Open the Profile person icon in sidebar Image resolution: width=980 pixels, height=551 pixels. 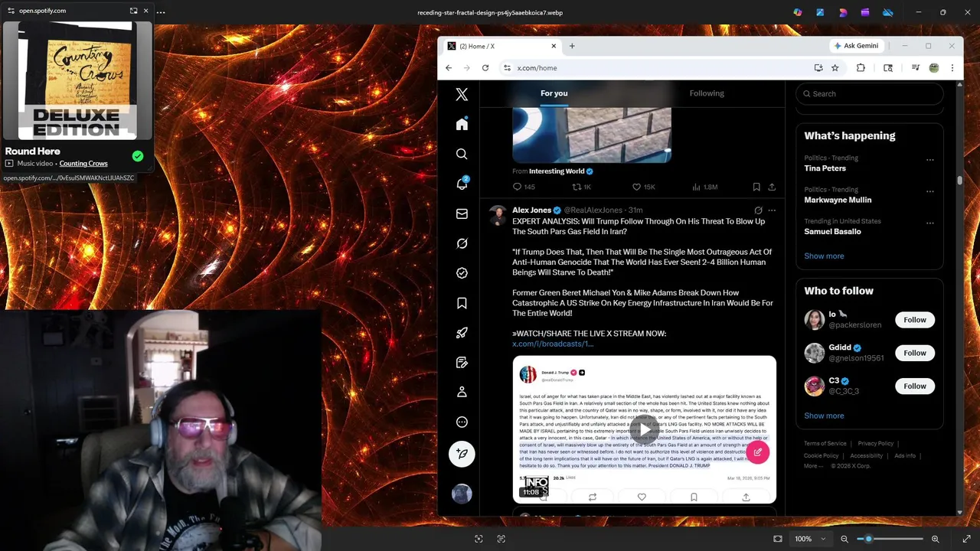(x=462, y=392)
